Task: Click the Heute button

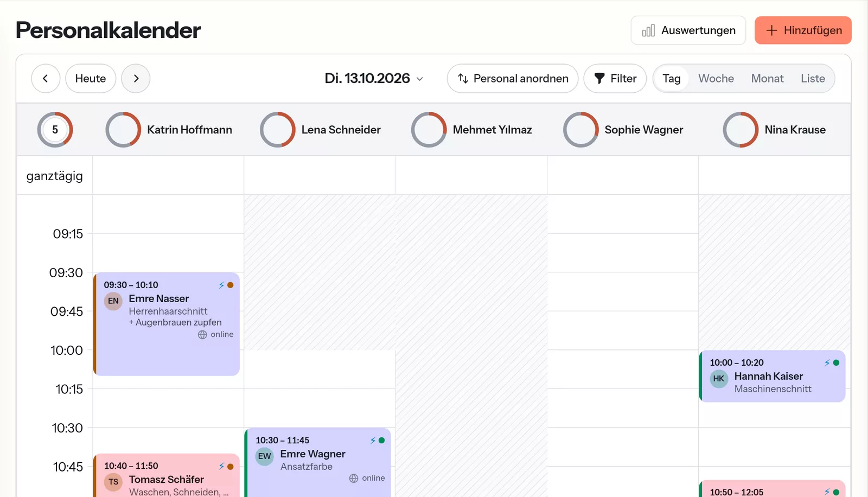Action: pyautogui.click(x=91, y=79)
